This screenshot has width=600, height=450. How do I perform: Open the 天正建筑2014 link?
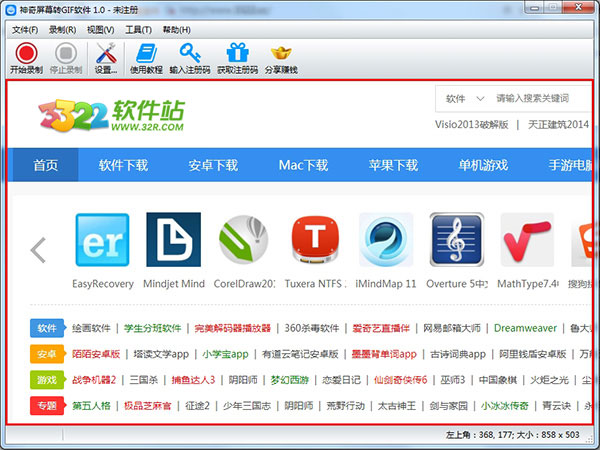[x=558, y=124]
